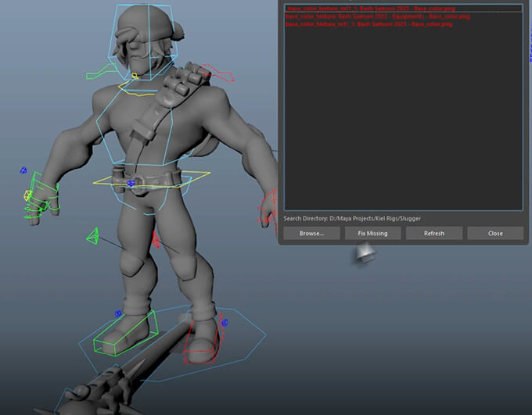Pick the small yellow neck control

[x=135, y=77]
